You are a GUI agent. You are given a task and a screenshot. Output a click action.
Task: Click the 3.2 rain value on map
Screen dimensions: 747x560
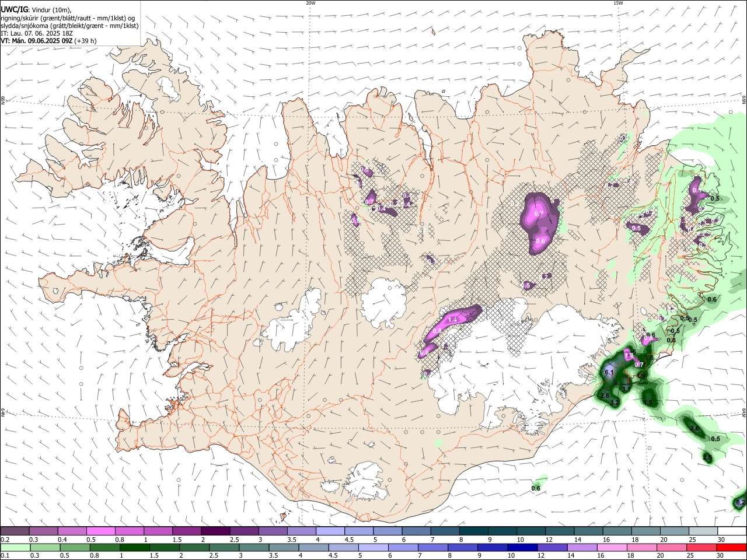click(x=615, y=403)
